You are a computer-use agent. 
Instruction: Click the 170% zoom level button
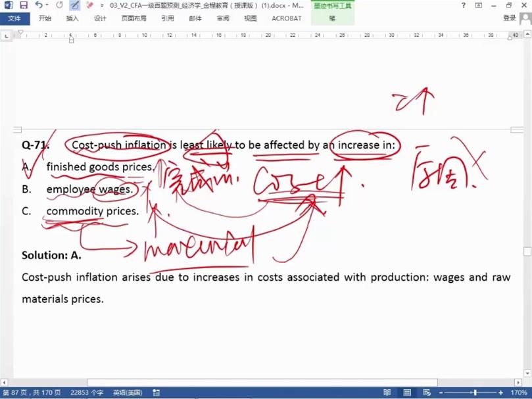(x=520, y=392)
